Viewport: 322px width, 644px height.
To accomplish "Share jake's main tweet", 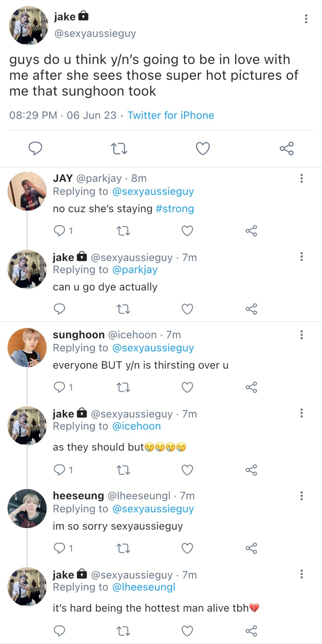I will pos(286,148).
